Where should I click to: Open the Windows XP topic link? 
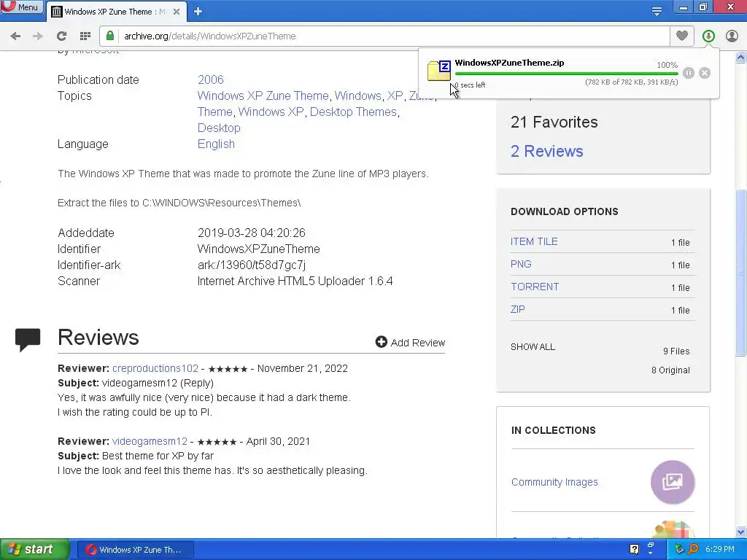pyautogui.click(x=271, y=112)
